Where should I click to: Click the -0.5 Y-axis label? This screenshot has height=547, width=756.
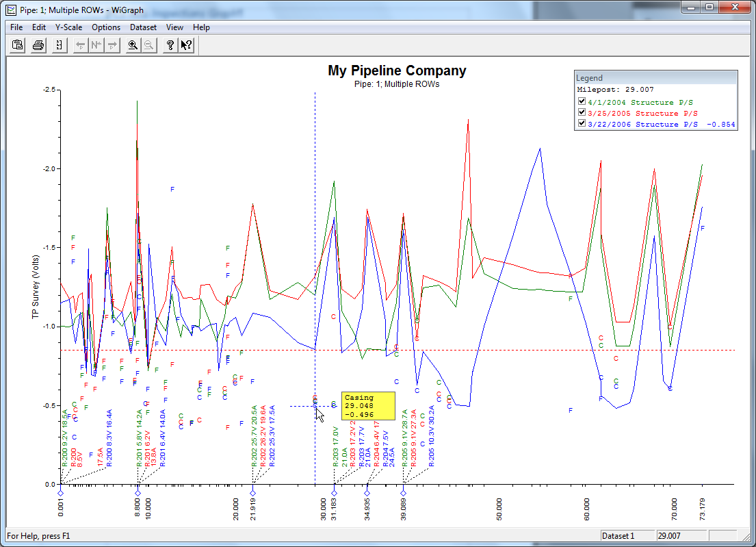49,406
